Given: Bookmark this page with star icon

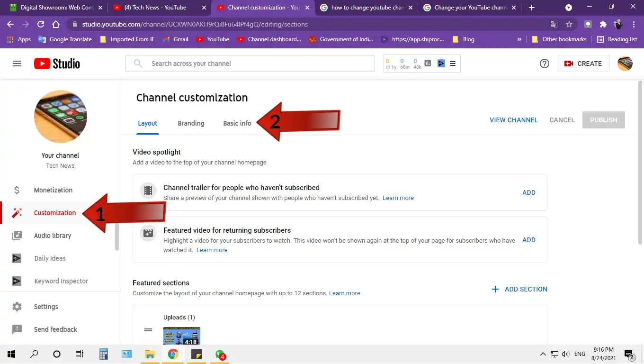Looking at the screenshot, I should [569, 24].
